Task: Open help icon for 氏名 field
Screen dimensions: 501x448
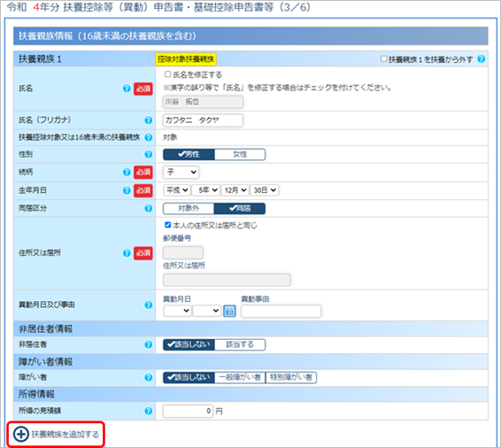Action: click(x=127, y=89)
